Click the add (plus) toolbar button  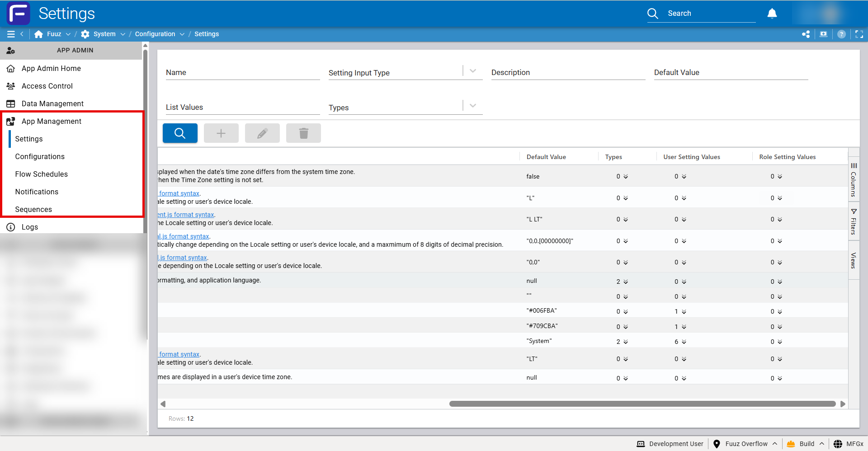click(x=221, y=133)
